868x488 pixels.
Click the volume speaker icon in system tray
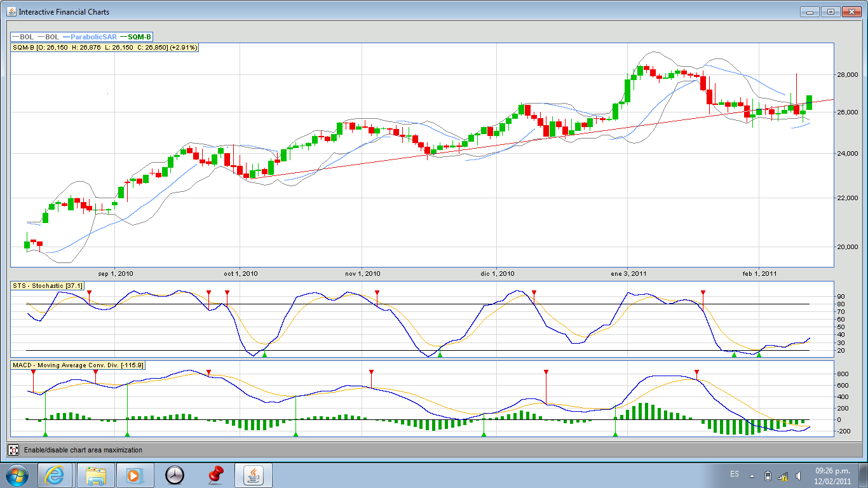pos(797,476)
